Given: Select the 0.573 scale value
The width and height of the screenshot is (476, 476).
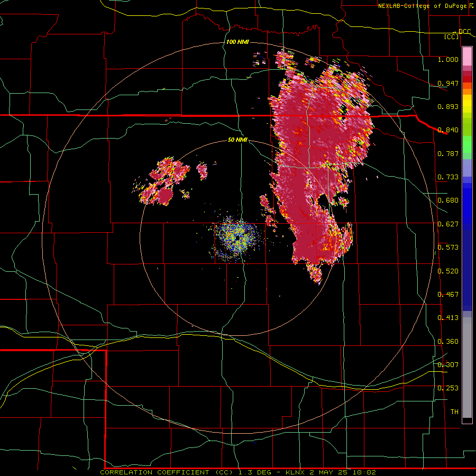Looking at the screenshot, I should click(x=448, y=248).
